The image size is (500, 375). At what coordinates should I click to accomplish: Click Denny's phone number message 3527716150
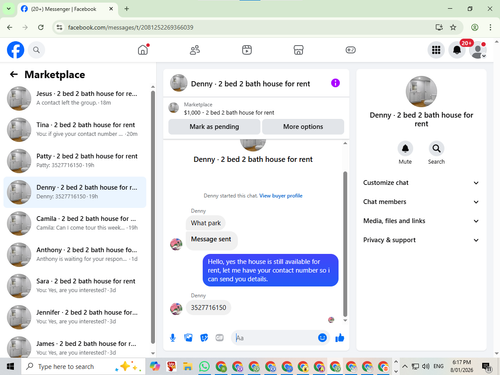208,307
